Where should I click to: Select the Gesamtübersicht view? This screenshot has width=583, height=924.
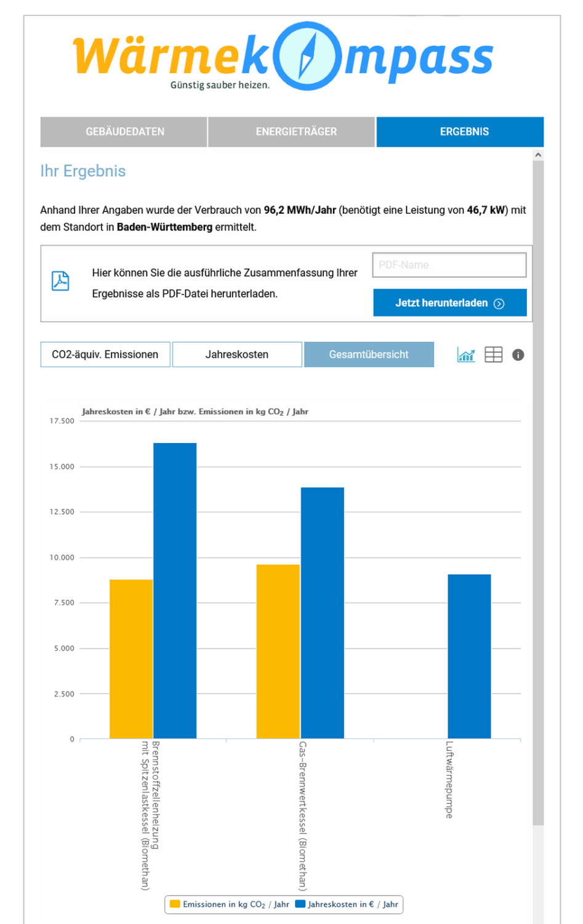pyautogui.click(x=369, y=355)
